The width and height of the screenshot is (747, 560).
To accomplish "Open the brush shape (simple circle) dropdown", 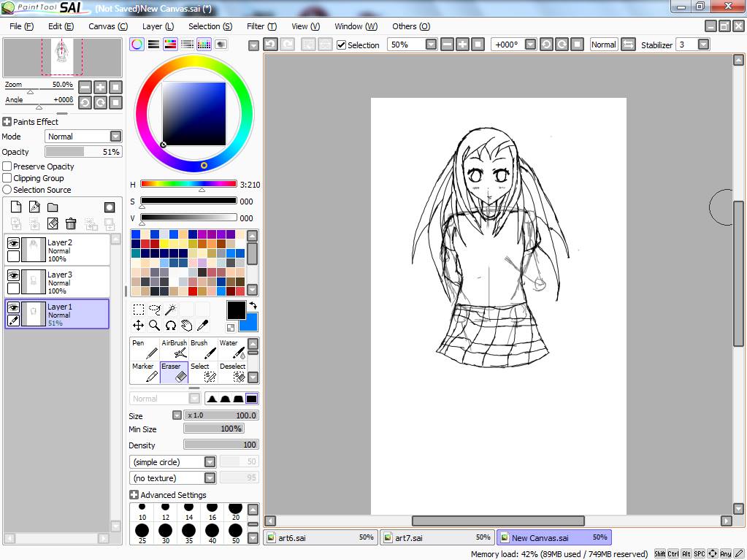I will (210, 462).
